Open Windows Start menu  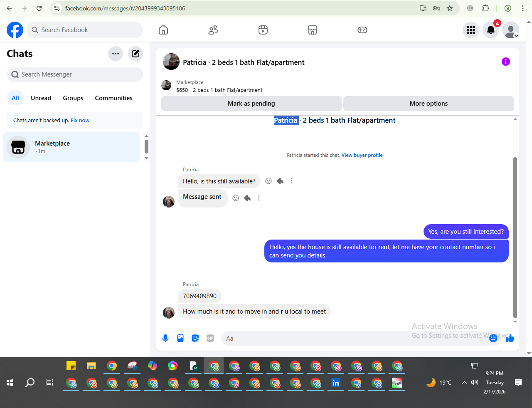[10, 383]
